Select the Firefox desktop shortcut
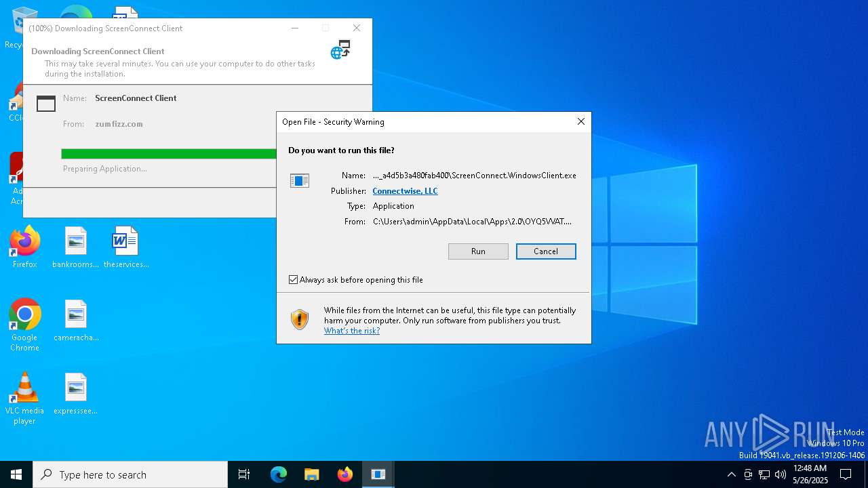868x488 pixels. click(x=25, y=247)
